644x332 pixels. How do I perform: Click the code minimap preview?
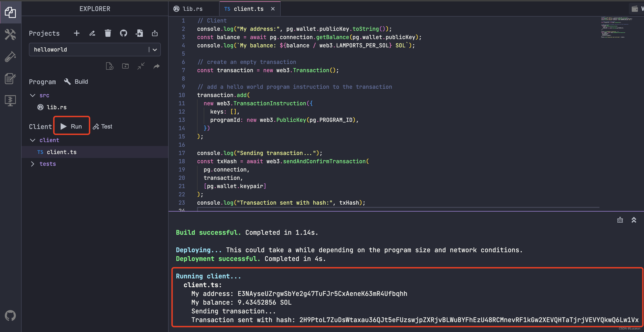(616, 28)
